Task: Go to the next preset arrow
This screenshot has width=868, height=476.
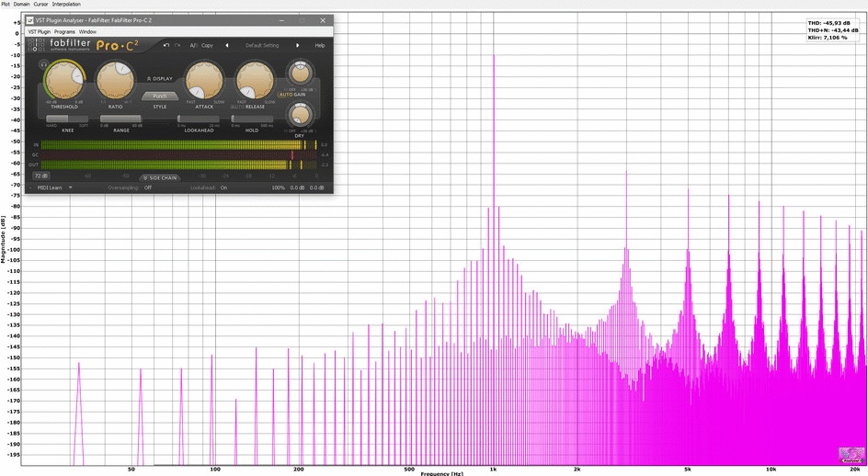Action: pos(297,45)
